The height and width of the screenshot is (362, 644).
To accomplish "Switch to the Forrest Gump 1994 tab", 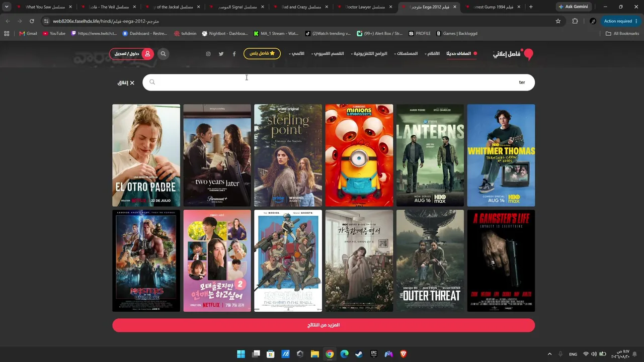I will click(493, 7).
